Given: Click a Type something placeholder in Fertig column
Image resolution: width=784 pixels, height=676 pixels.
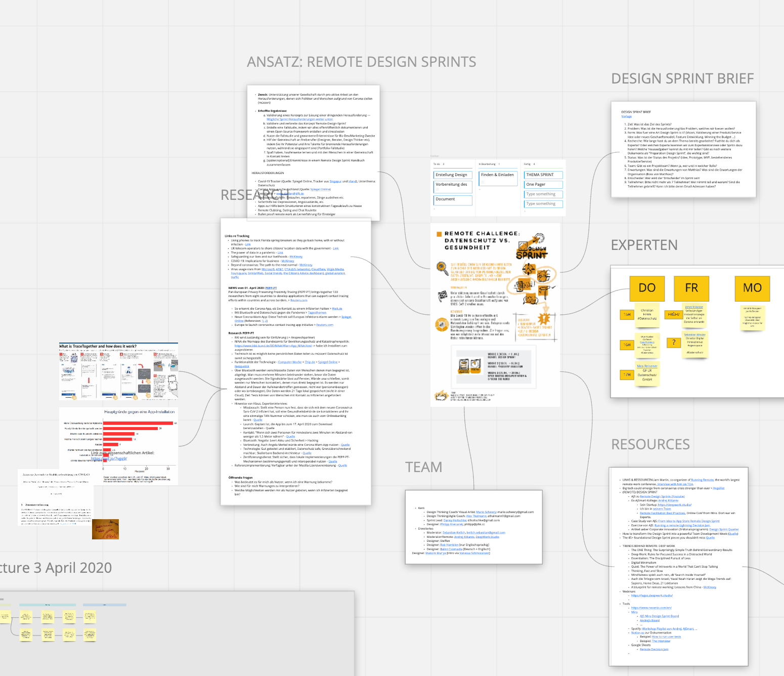Looking at the screenshot, I should pyautogui.click(x=543, y=194).
